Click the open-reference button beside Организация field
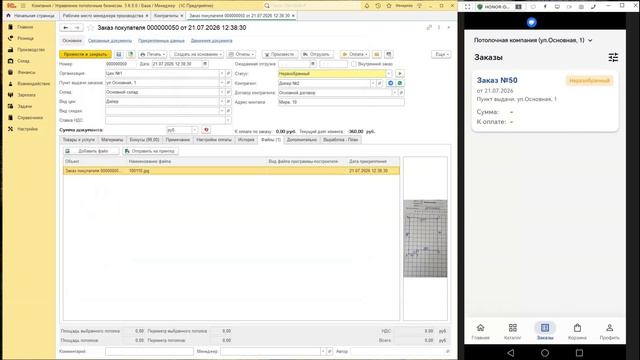The width and height of the screenshot is (640, 360). [228, 73]
